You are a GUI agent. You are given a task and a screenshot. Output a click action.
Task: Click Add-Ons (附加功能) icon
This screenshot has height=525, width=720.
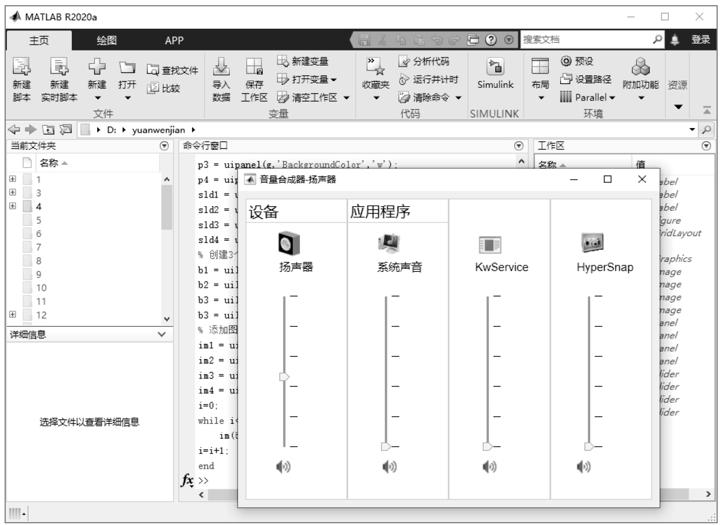(x=641, y=67)
